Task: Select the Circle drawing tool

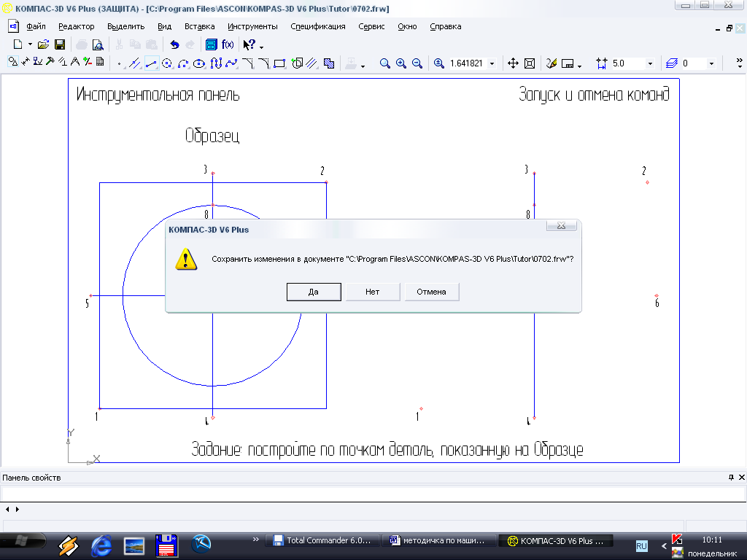Action: tap(167, 63)
